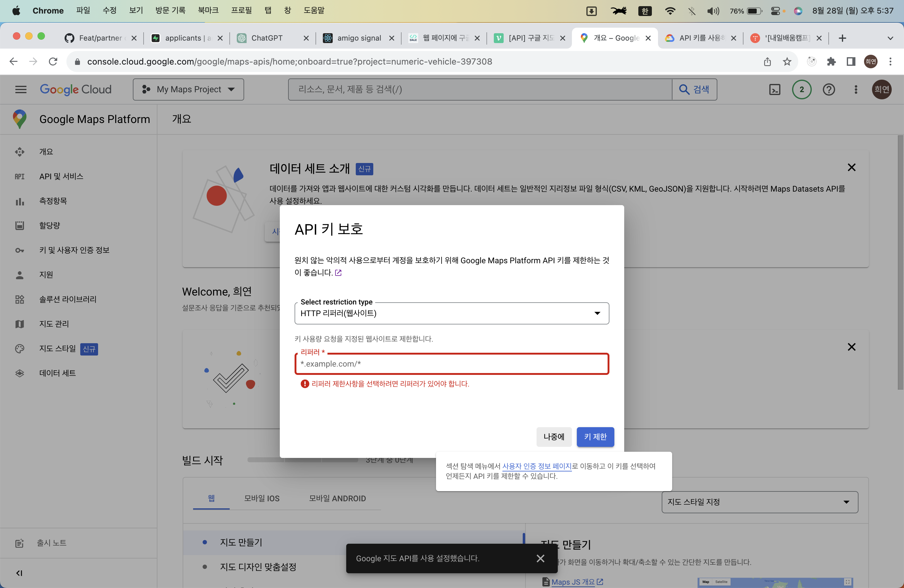
Task: Switch to the Feat/partner GitHub tab
Action: 100,38
